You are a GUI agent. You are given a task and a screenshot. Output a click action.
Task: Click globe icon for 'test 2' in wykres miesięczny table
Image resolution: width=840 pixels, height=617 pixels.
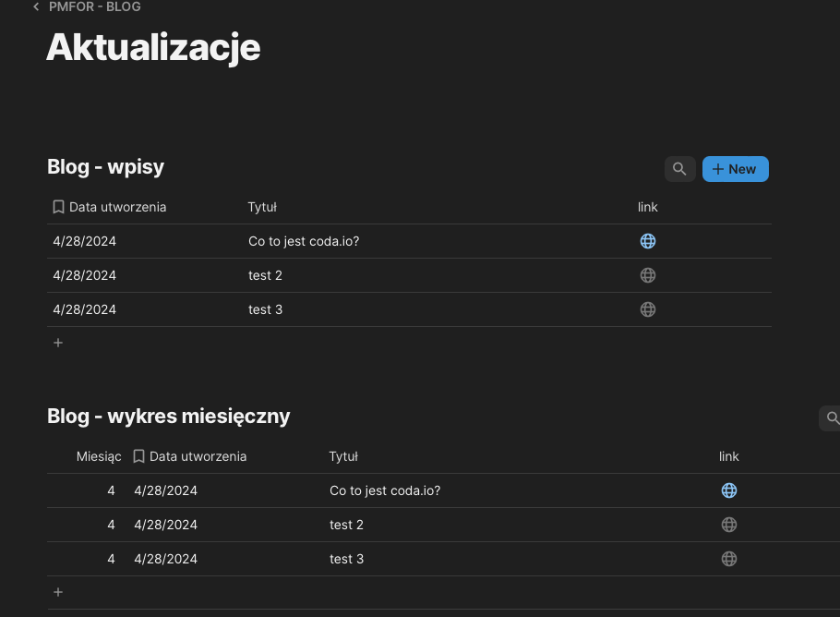point(729,525)
